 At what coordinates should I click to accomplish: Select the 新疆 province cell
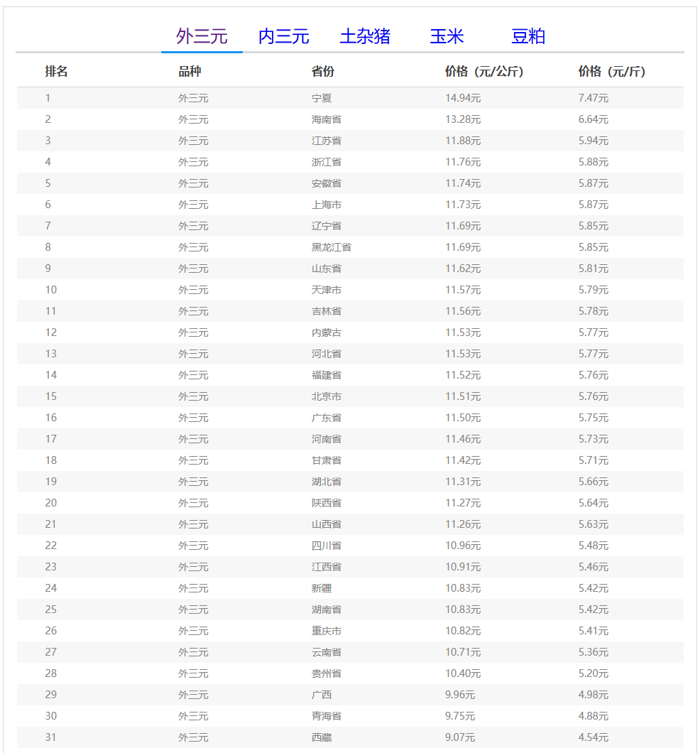click(322, 588)
